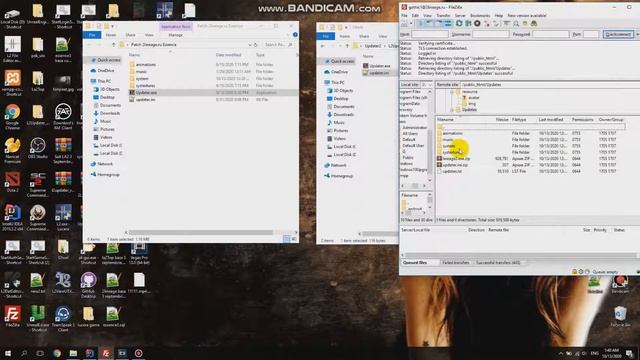Open GitHub Desktop icon on desktop
640x360 pixels.
pos(88,283)
